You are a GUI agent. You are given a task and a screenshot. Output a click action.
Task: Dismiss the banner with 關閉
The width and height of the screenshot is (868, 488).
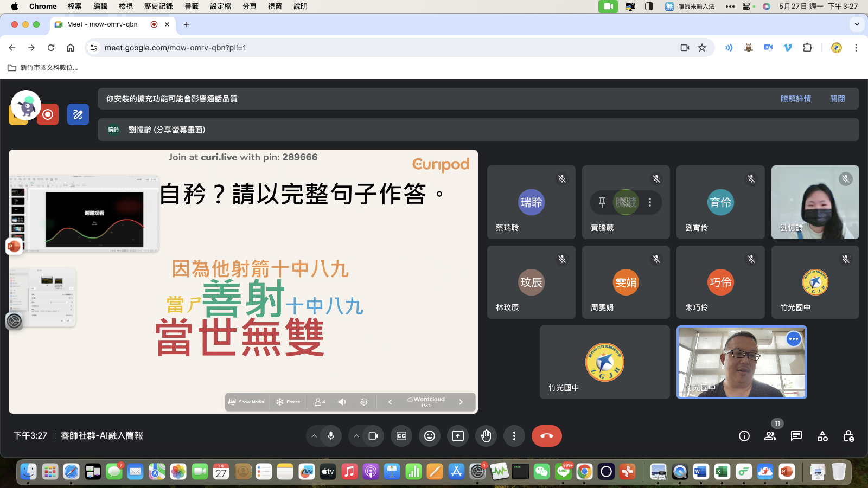coord(837,99)
